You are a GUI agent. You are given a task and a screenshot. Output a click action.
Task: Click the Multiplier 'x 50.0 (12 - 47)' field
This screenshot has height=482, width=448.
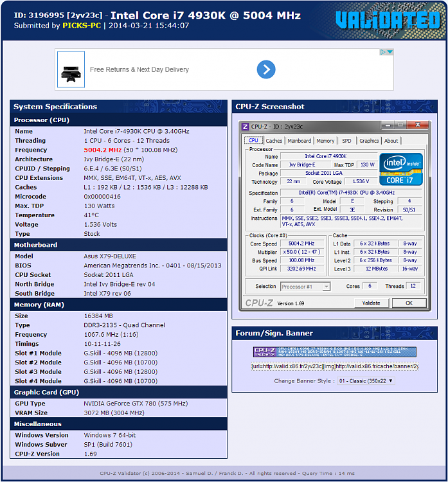302,252
